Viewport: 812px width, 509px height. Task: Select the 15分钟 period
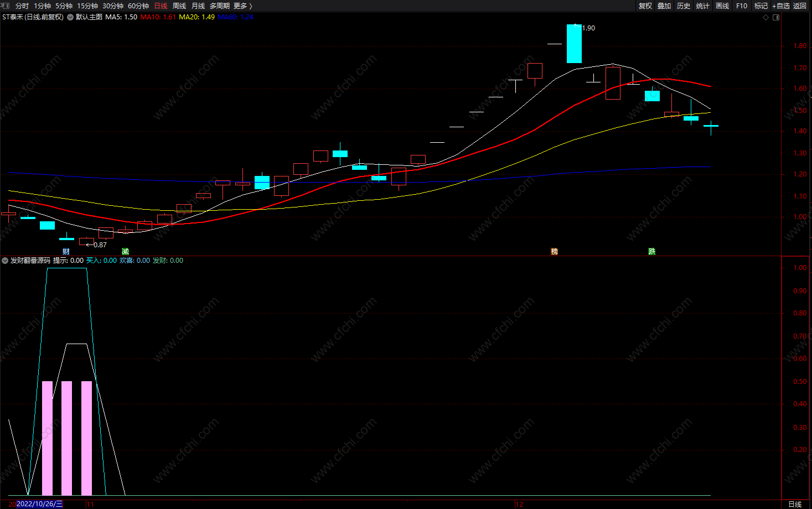point(87,6)
